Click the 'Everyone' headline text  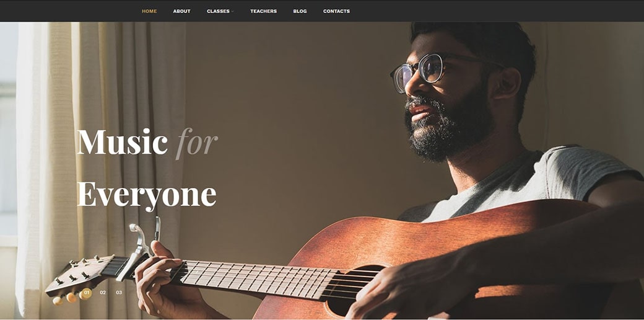click(147, 195)
